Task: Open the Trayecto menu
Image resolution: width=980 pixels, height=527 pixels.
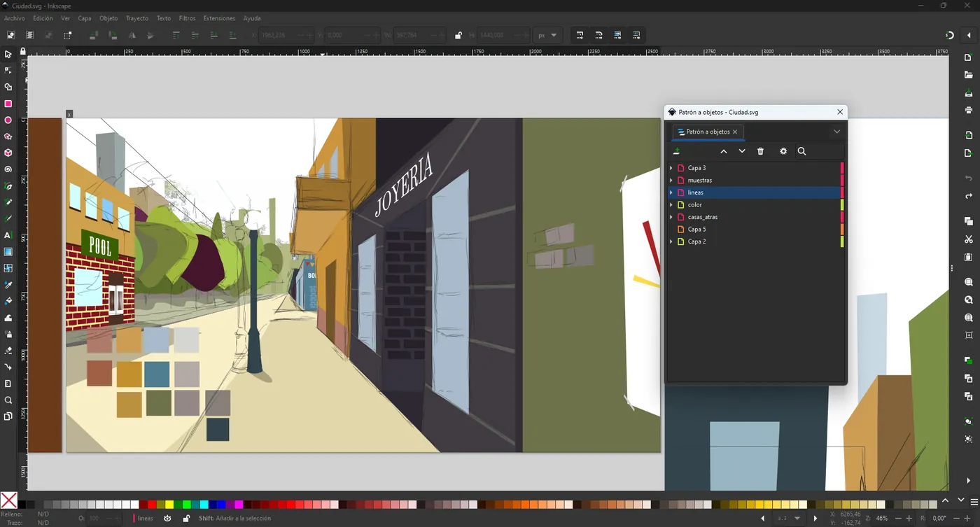Action: (x=137, y=18)
